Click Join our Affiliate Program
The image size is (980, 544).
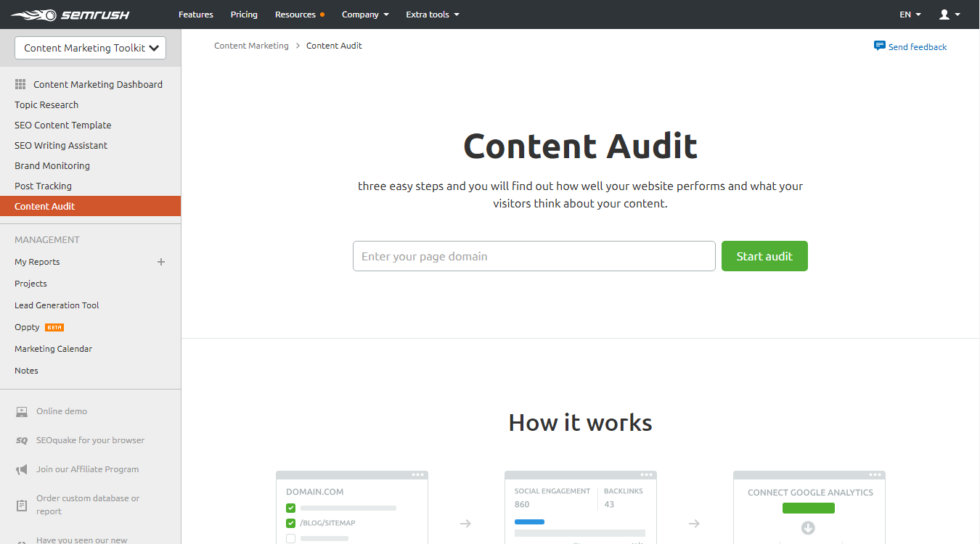87,469
